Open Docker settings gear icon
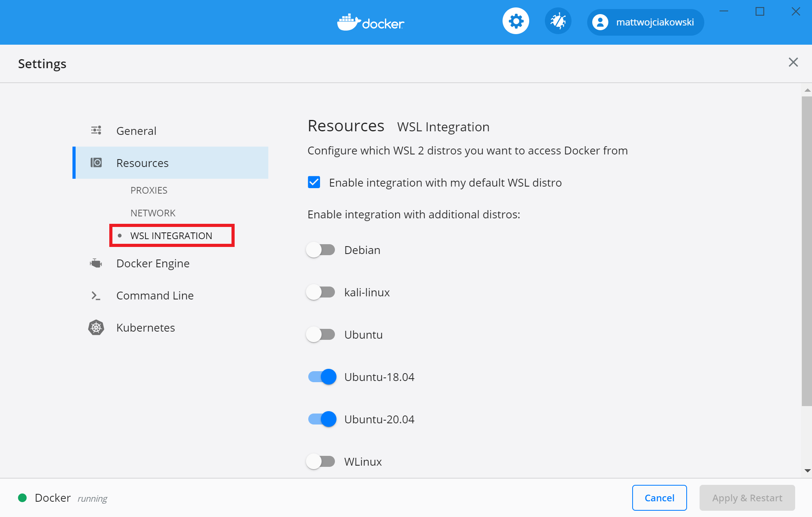The width and height of the screenshot is (812, 517). [514, 22]
